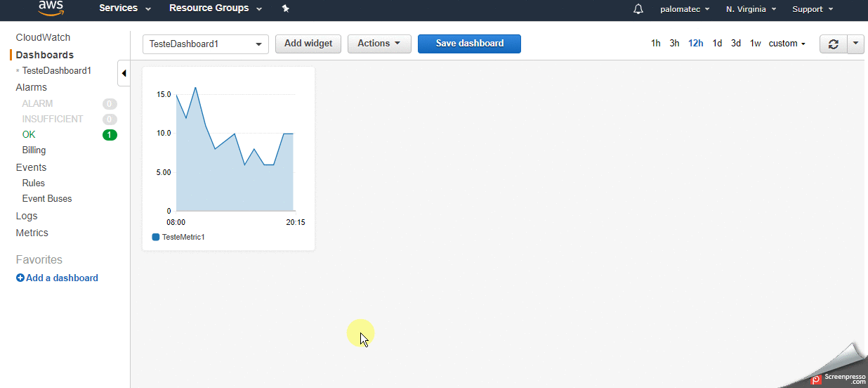Select the 1w time range
This screenshot has height=388, width=868.
point(756,44)
